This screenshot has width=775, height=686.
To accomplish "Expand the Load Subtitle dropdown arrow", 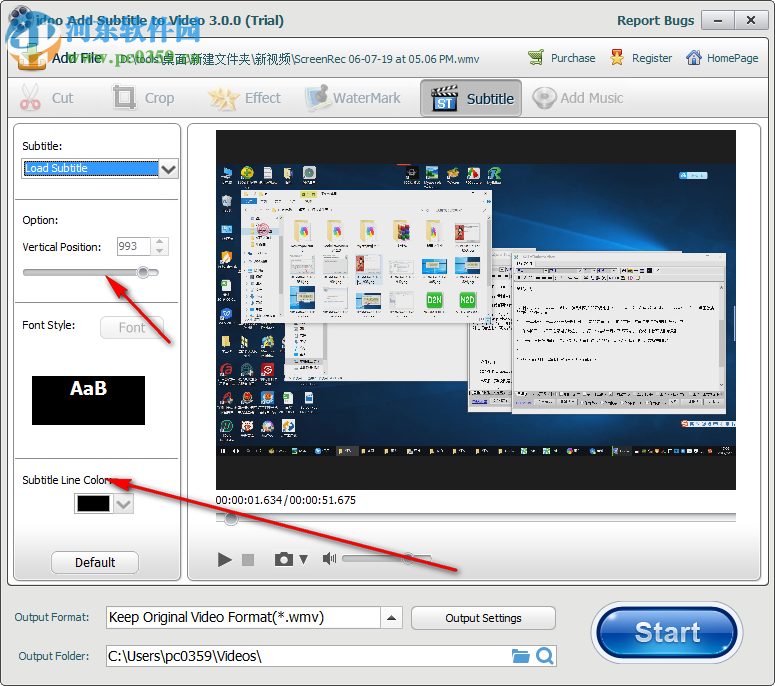I will tap(169, 169).
